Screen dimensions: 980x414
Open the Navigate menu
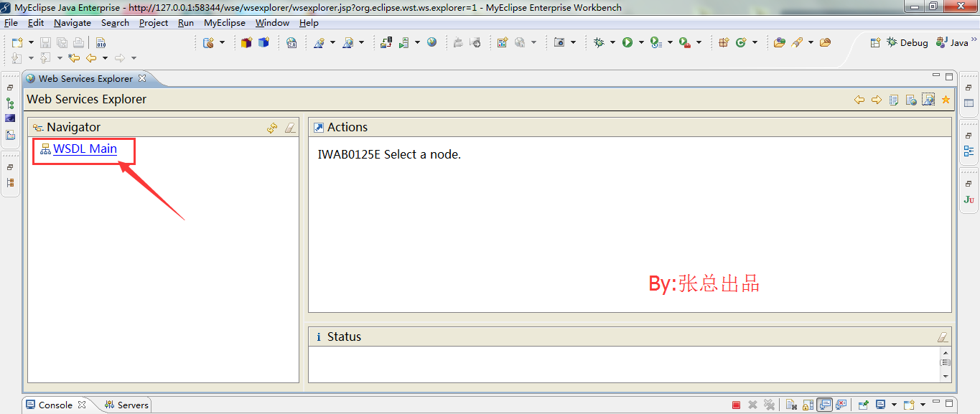(x=73, y=23)
